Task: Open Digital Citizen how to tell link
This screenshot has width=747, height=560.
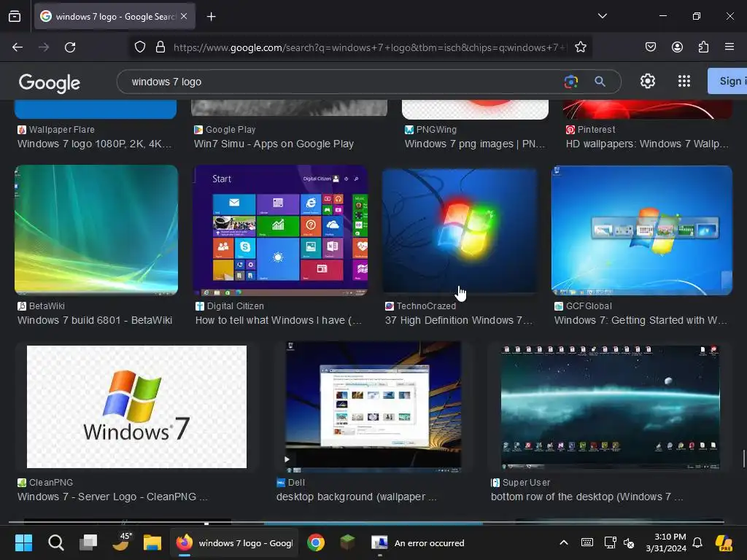Action: (278, 320)
